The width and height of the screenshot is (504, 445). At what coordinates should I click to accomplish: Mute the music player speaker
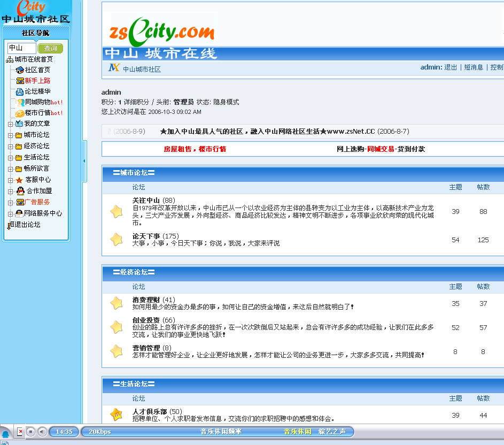42,432
